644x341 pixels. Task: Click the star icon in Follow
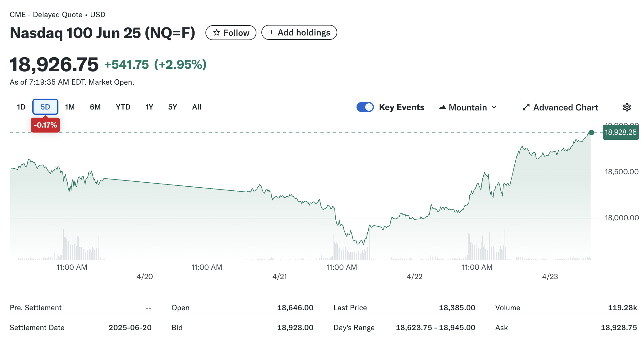click(217, 33)
